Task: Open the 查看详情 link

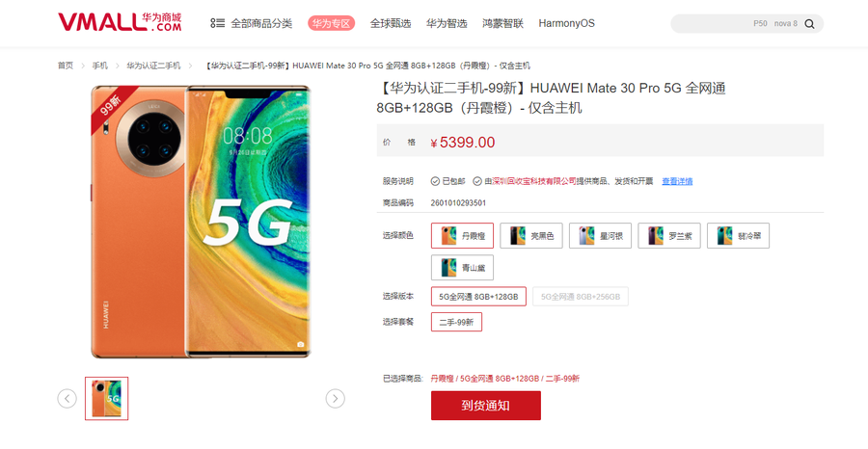Action: (x=677, y=181)
